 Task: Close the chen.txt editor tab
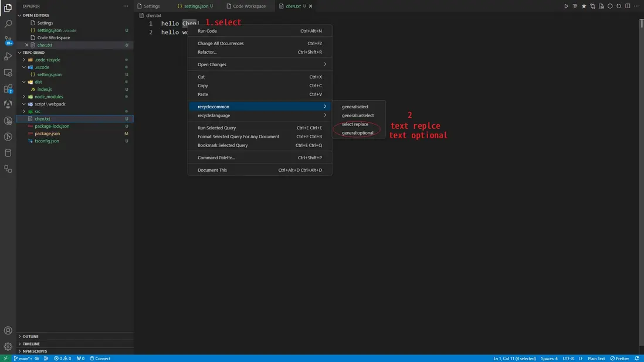[x=310, y=6]
